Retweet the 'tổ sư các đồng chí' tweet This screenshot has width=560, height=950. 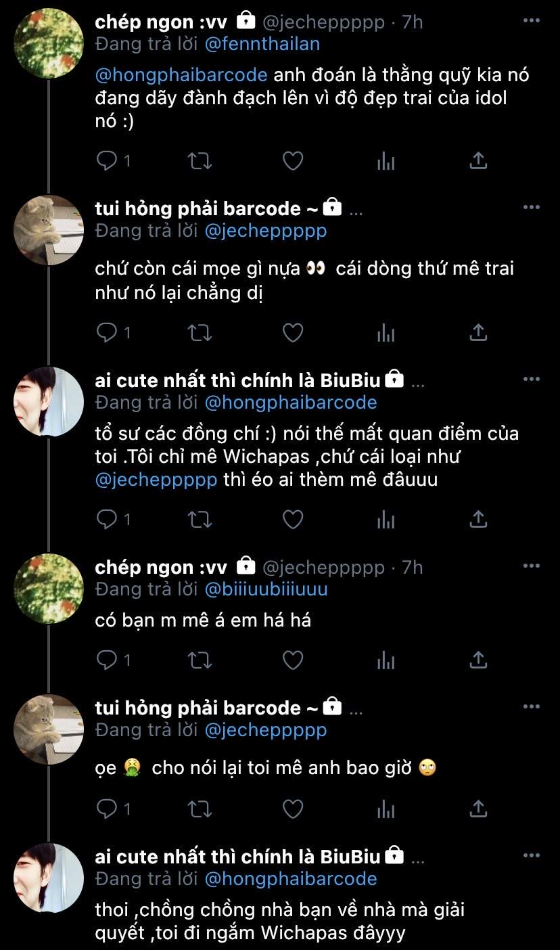[200, 519]
